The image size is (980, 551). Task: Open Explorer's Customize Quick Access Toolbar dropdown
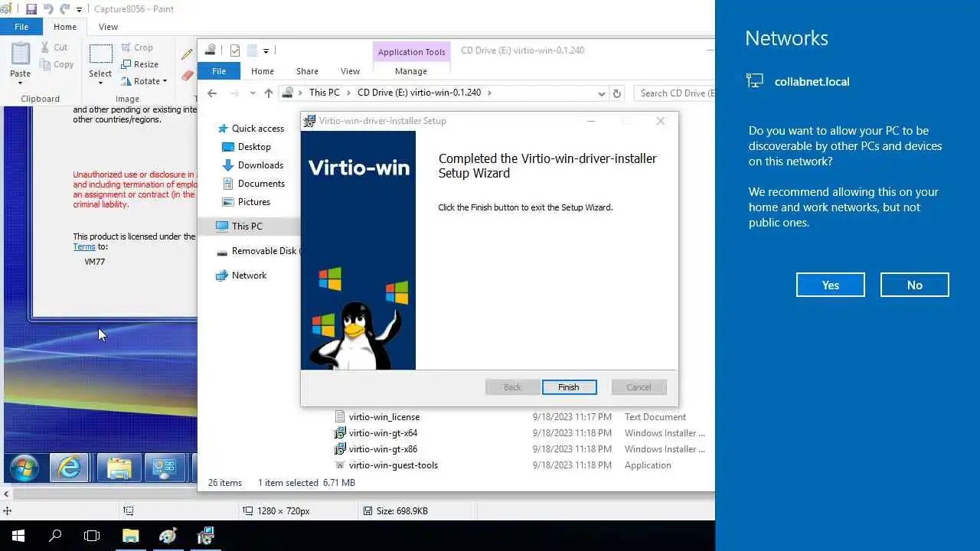tap(266, 51)
